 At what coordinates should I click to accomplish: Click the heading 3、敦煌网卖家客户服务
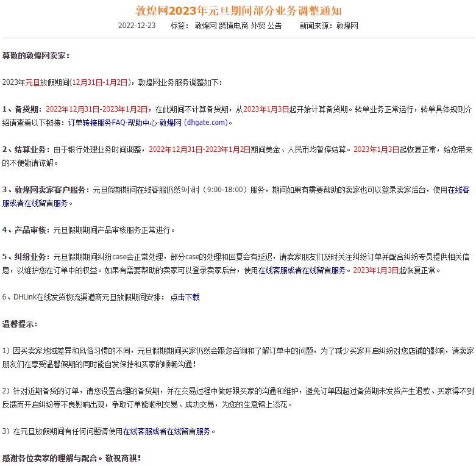46,190
